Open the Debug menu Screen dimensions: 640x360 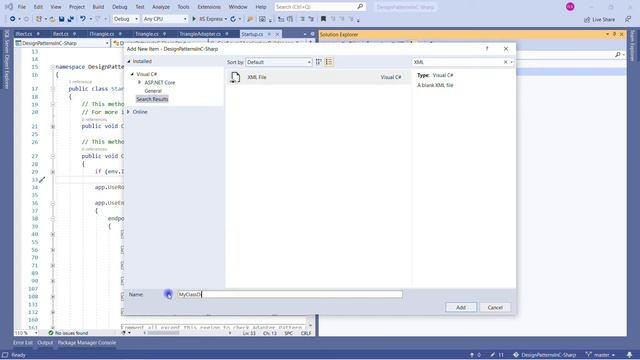click(120, 7)
